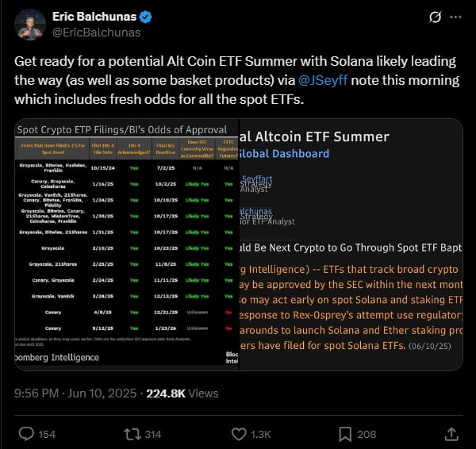Bookmark this tweet
Image resolution: width=476 pixels, height=449 pixels.
[346, 434]
